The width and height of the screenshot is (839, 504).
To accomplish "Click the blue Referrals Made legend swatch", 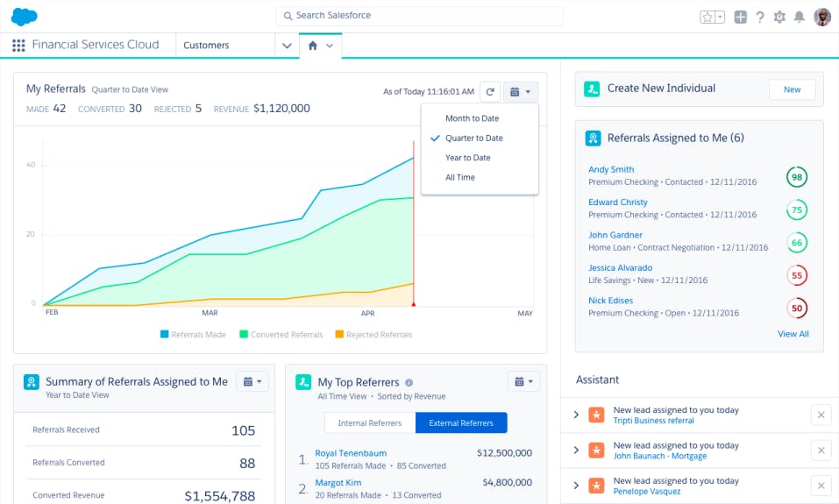I will (x=164, y=335).
